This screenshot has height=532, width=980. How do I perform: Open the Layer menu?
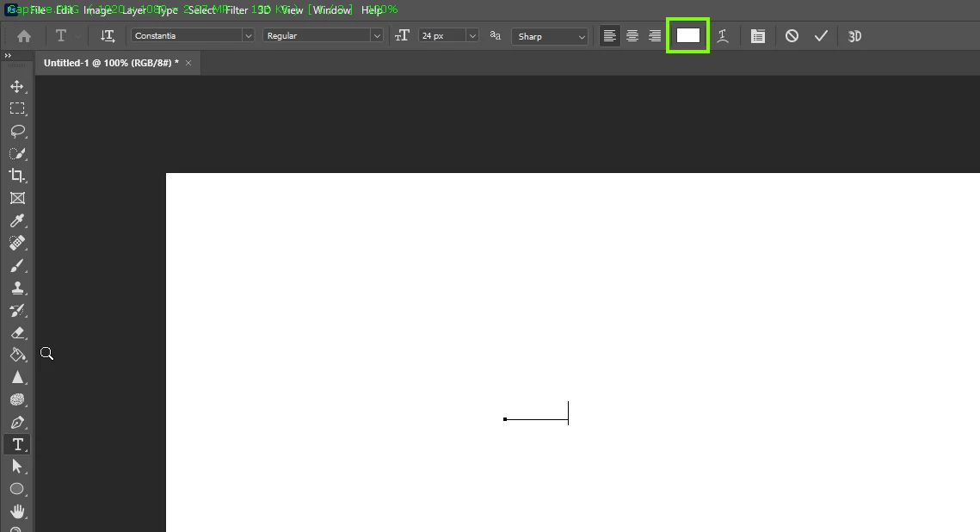[133, 10]
